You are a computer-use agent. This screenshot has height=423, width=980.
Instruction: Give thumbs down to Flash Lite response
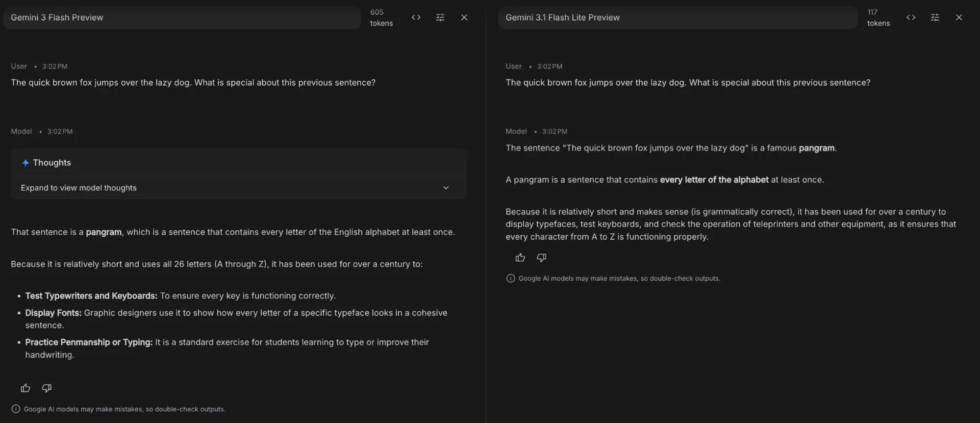542,257
